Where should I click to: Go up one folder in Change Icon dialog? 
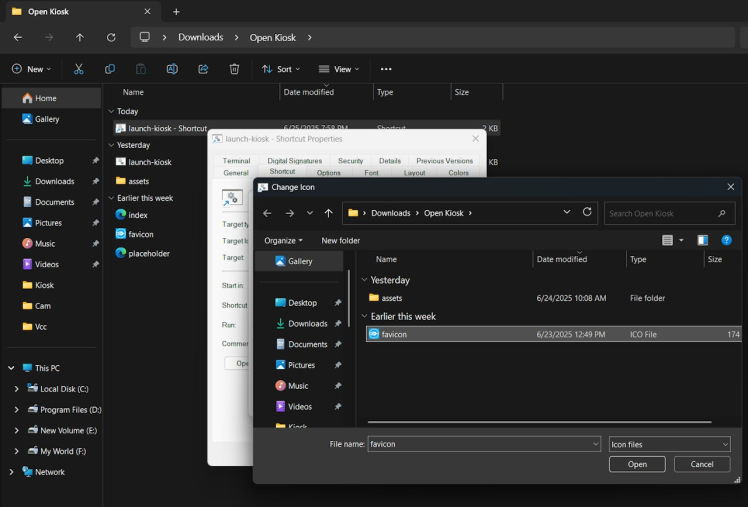tap(328, 213)
